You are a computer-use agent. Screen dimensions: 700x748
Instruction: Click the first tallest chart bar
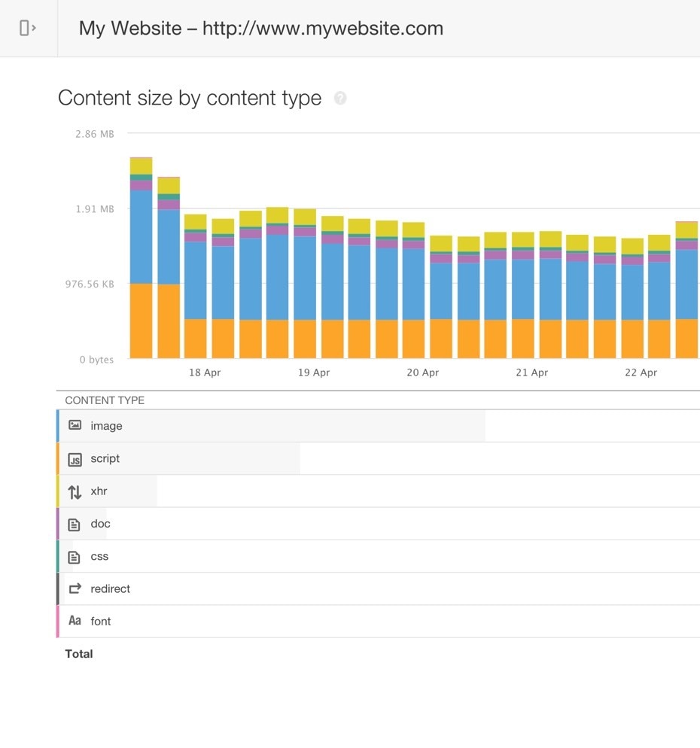pos(141,256)
